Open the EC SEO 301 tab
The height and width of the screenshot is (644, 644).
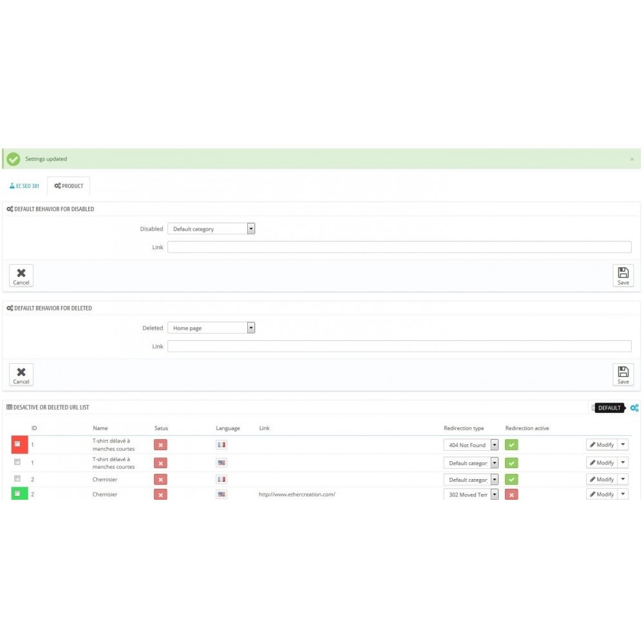pos(24,186)
